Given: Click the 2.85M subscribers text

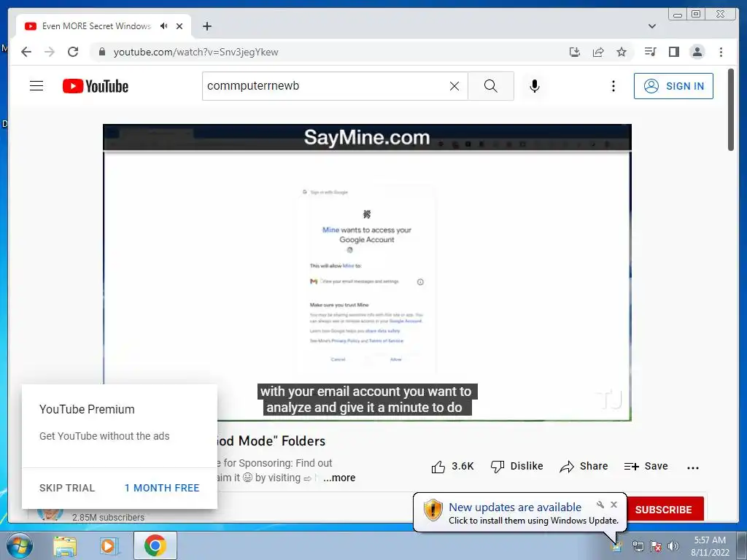Looking at the screenshot, I should pos(108,517).
